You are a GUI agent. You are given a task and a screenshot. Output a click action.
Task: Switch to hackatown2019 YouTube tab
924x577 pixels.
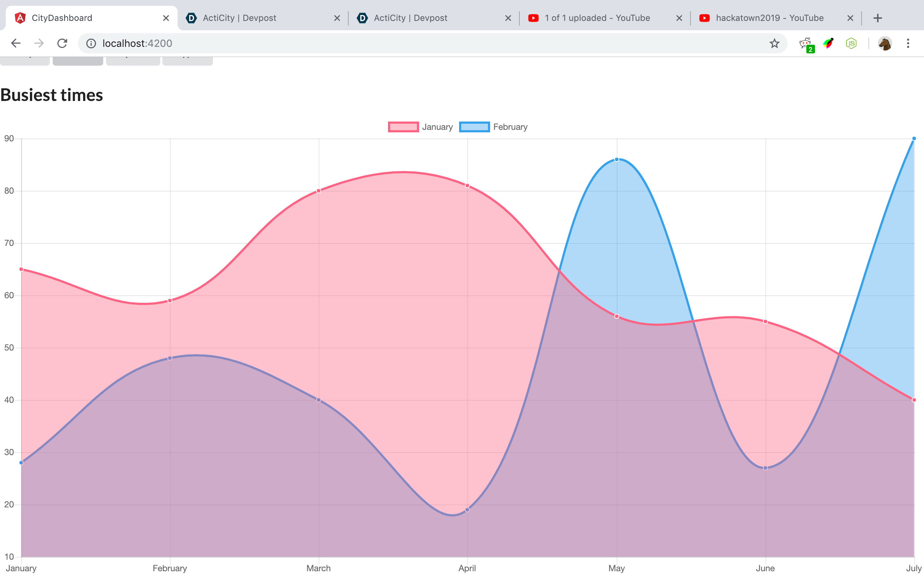pos(770,18)
